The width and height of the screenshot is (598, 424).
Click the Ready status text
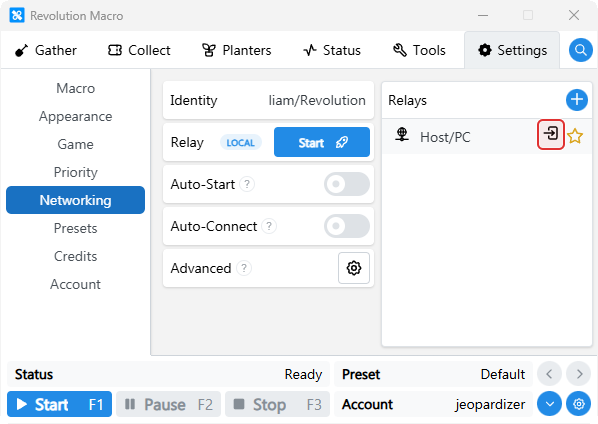(x=303, y=374)
